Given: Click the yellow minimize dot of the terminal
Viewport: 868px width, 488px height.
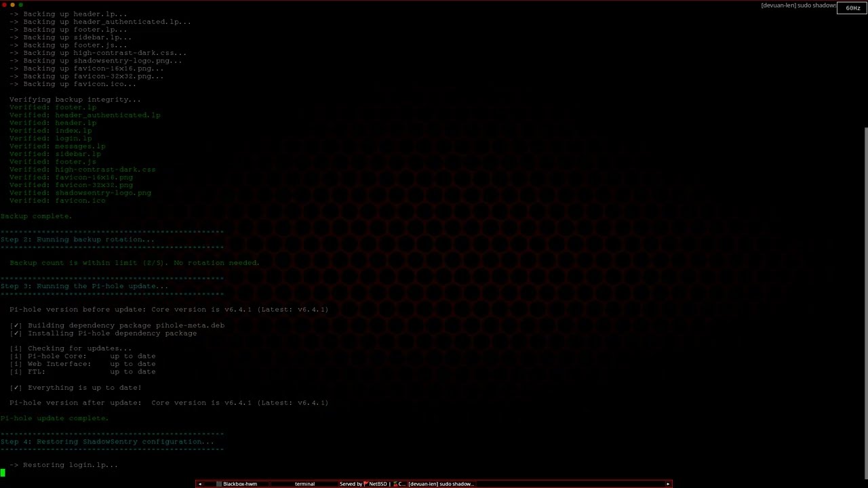Looking at the screenshot, I should 12,5.
